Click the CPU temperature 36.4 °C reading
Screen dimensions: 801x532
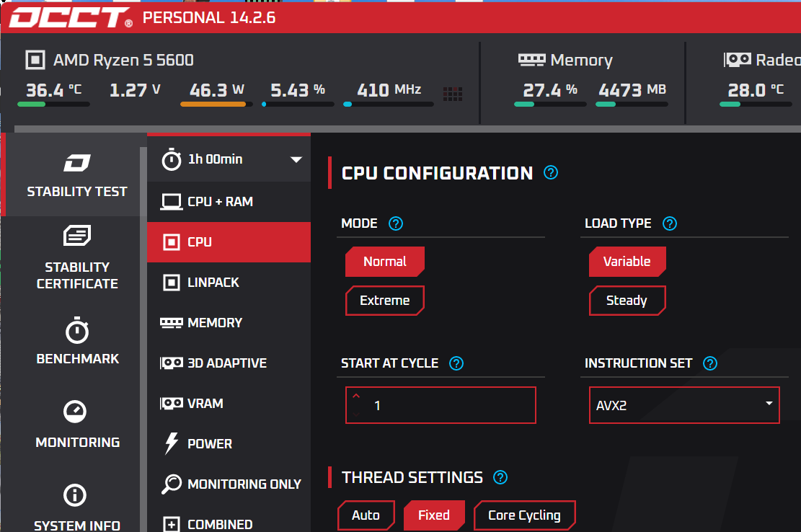pyautogui.click(x=53, y=90)
